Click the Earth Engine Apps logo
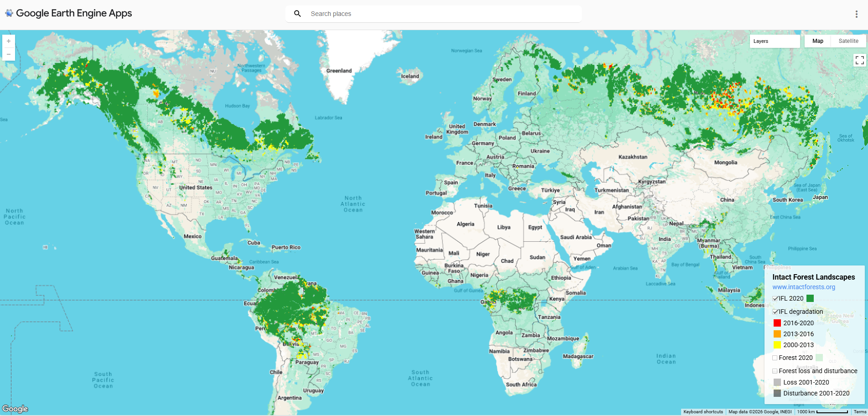868x416 pixels. click(9, 13)
